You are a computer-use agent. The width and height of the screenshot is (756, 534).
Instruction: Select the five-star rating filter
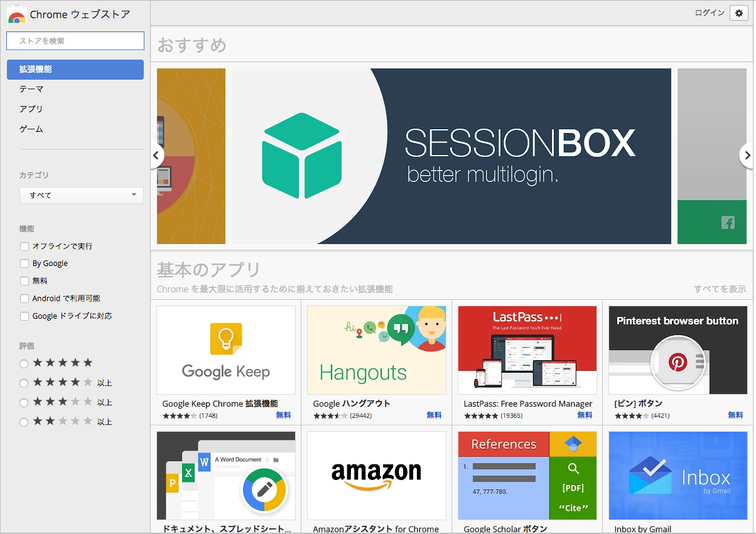click(24, 363)
